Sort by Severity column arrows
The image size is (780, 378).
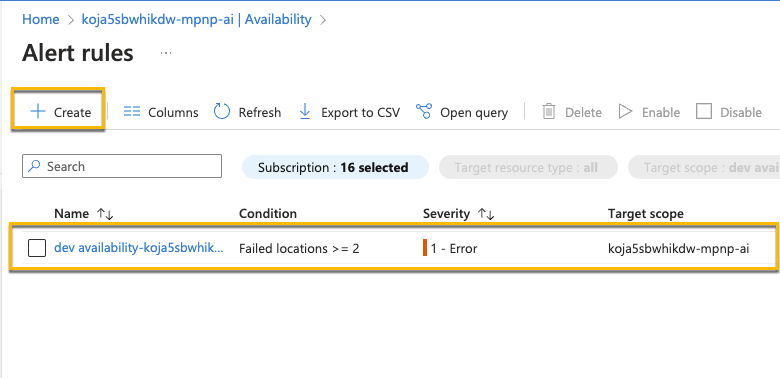pos(486,214)
